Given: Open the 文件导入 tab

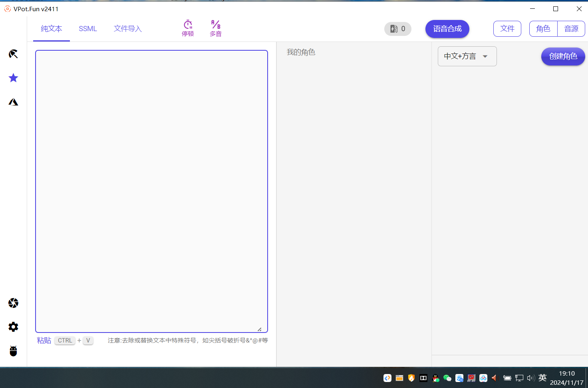Looking at the screenshot, I should click(128, 29).
